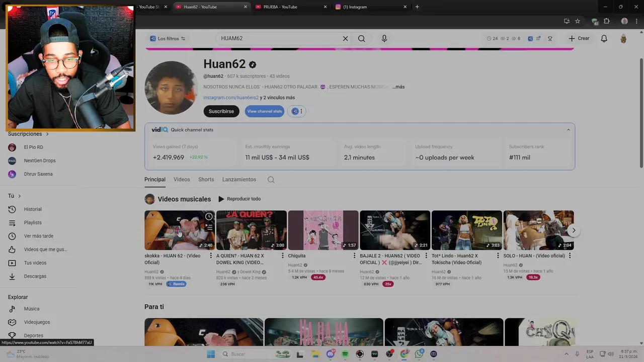The height and width of the screenshot is (362, 644).
Task: Open a new browser tab
Action: pyautogui.click(x=417, y=7)
